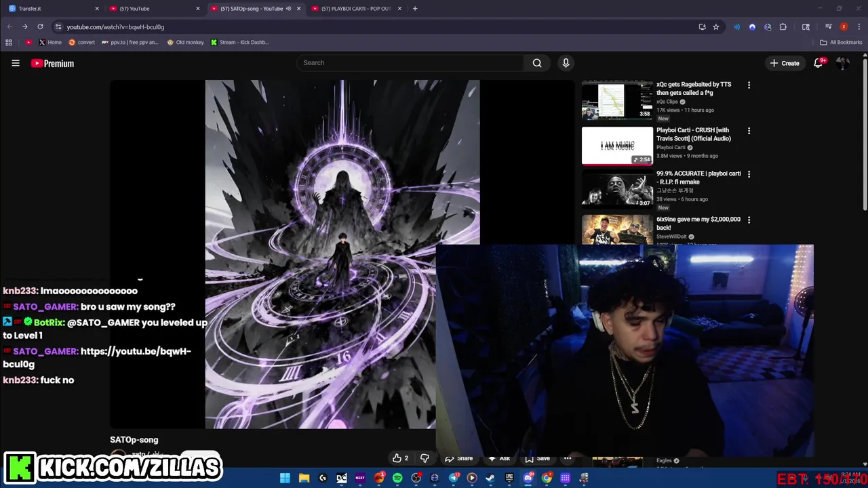Viewport: 868px width, 488px height.
Task: Open options for R.I.P. fl remake video
Action: [749, 174]
